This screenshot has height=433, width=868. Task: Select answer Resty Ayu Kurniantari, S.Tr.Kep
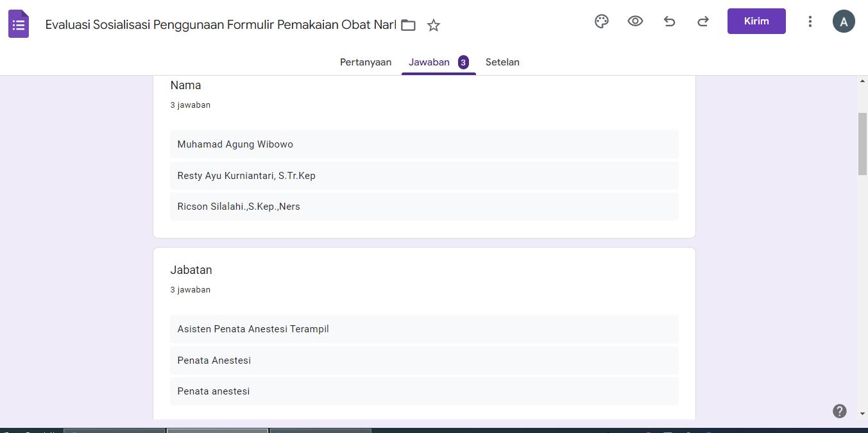tap(424, 176)
